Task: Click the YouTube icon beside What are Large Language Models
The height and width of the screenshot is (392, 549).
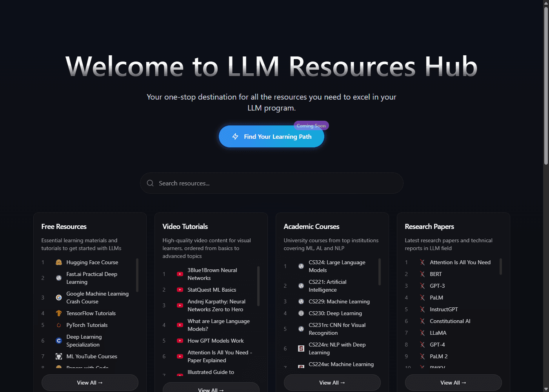Action: (180, 325)
